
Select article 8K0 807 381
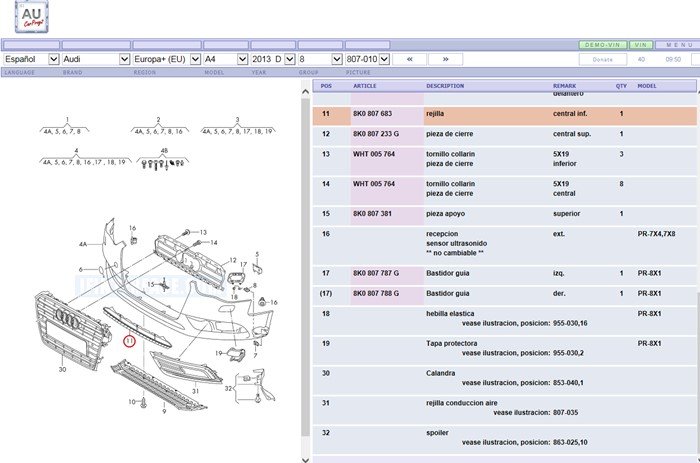tap(372, 214)
